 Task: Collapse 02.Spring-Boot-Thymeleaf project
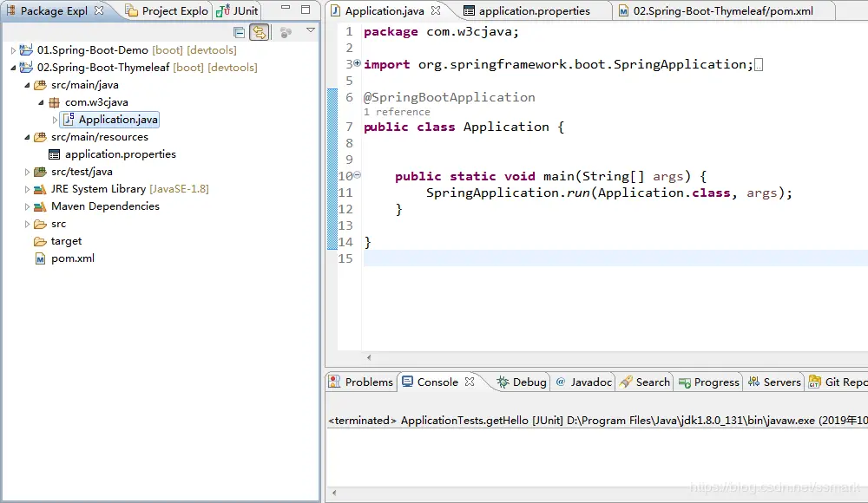tap(13, 68)
